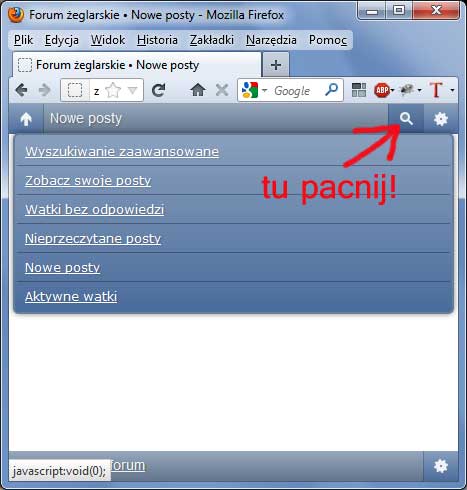Expand the address bar history dropdown arrow
Viewport: 467px width, 490px height.
133,90
